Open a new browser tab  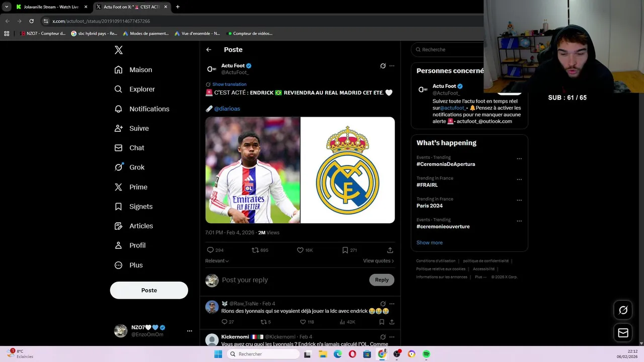tap(178, 7)
